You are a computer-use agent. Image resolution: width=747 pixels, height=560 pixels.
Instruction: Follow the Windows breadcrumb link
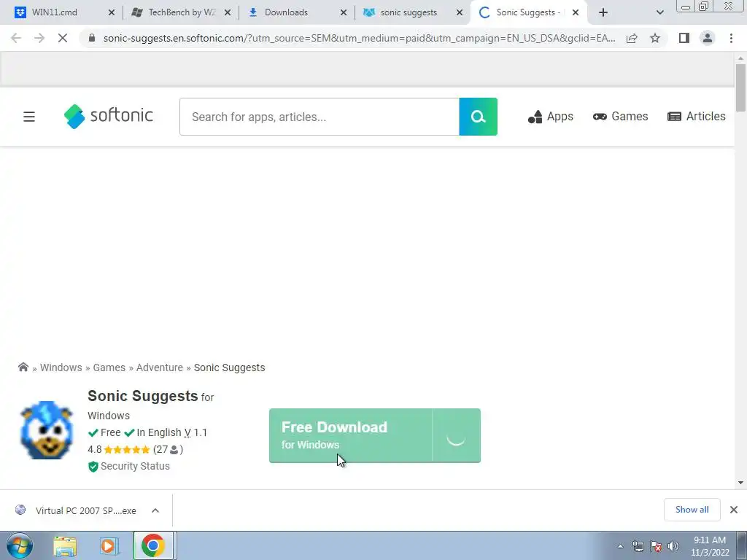(x=61, y=367)
